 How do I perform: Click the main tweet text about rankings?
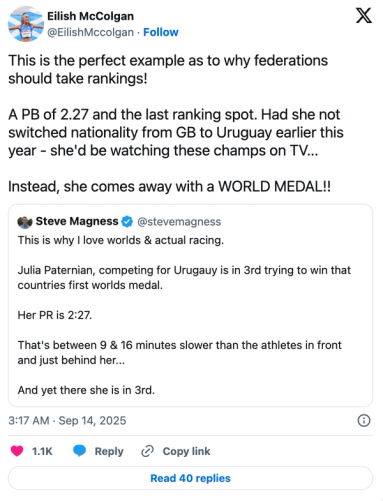point(176,124)
